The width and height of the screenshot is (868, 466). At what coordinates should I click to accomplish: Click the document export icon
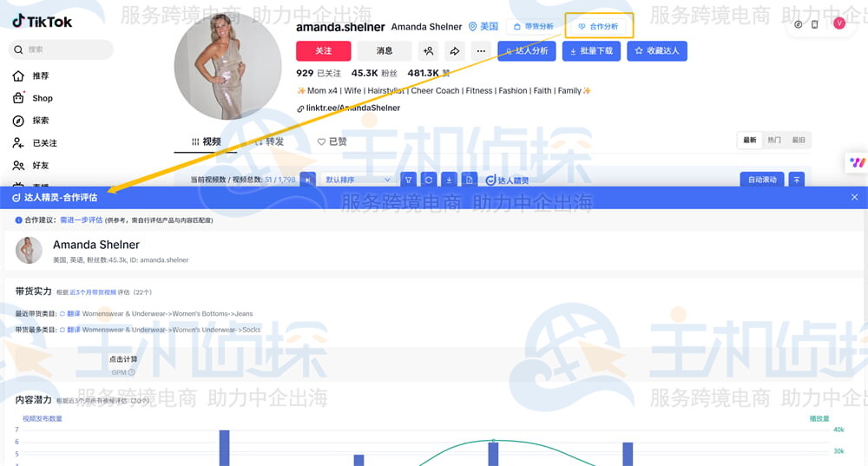[x=470, y=180]
